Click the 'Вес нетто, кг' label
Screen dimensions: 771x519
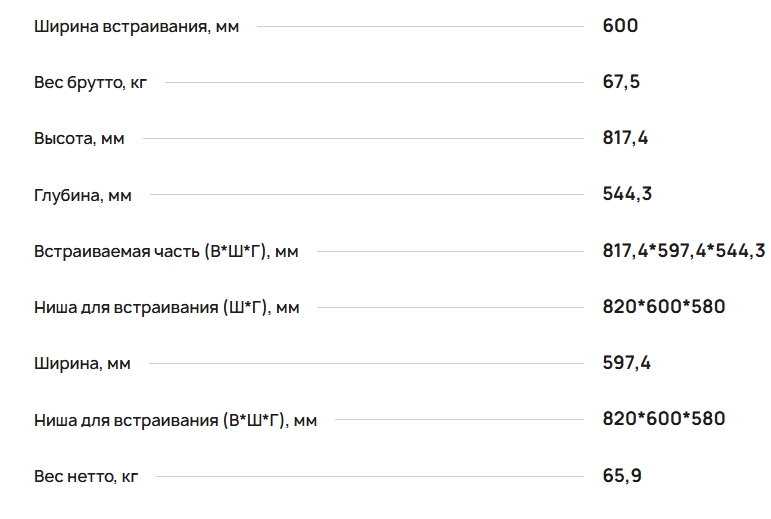pyautogui.click(x=86, y=476)
